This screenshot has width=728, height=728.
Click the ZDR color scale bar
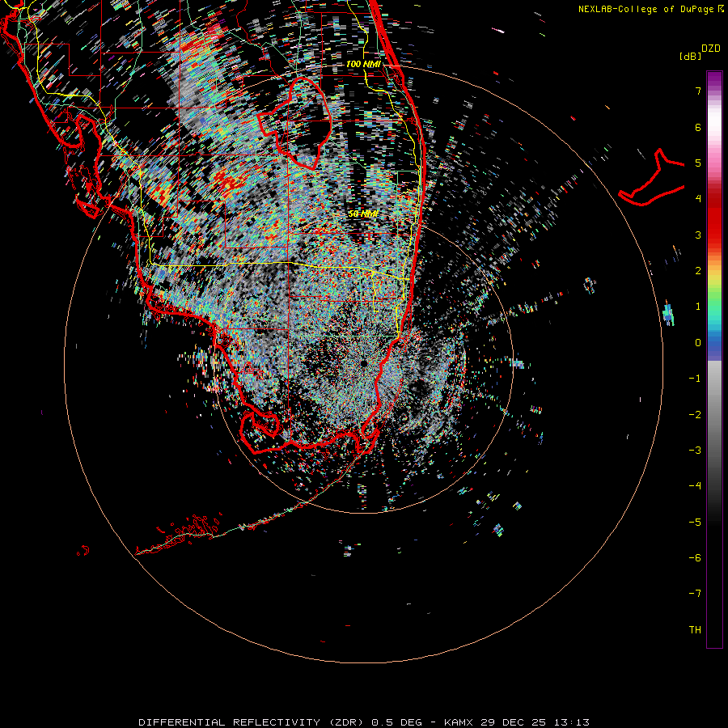pos(714,359)
